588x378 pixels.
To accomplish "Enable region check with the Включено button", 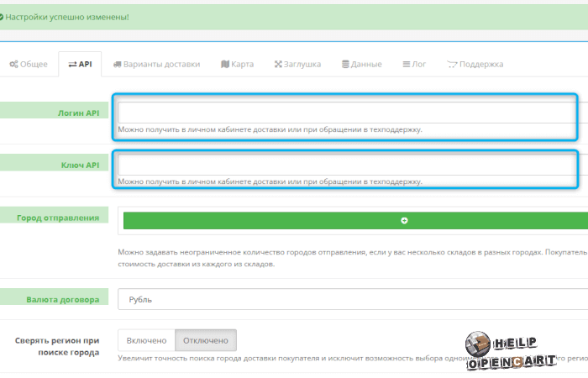I will click(146, 340).
